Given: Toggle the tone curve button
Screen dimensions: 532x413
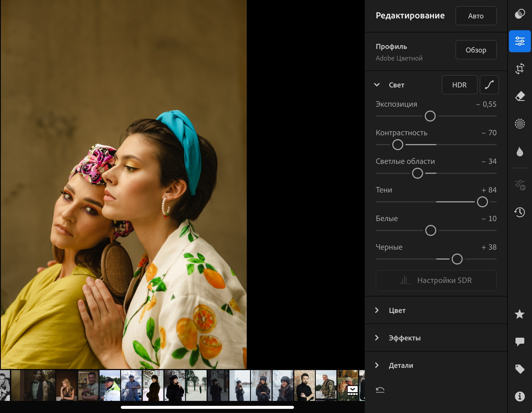Looking at the screenshot, I should click(489, 85).
